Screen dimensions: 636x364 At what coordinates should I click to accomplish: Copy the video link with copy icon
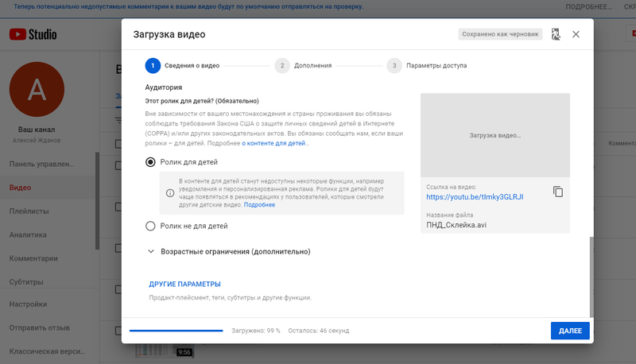(x=558, y=192)
